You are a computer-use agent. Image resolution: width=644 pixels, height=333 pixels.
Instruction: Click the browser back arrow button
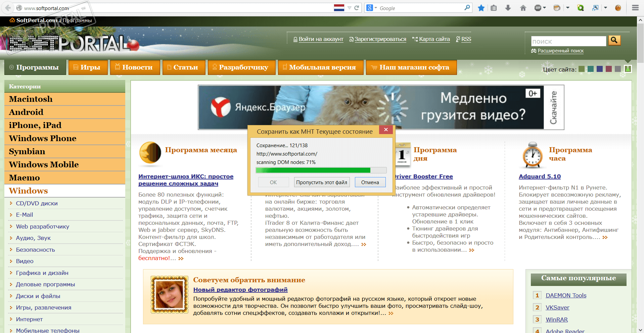[8, 8]
